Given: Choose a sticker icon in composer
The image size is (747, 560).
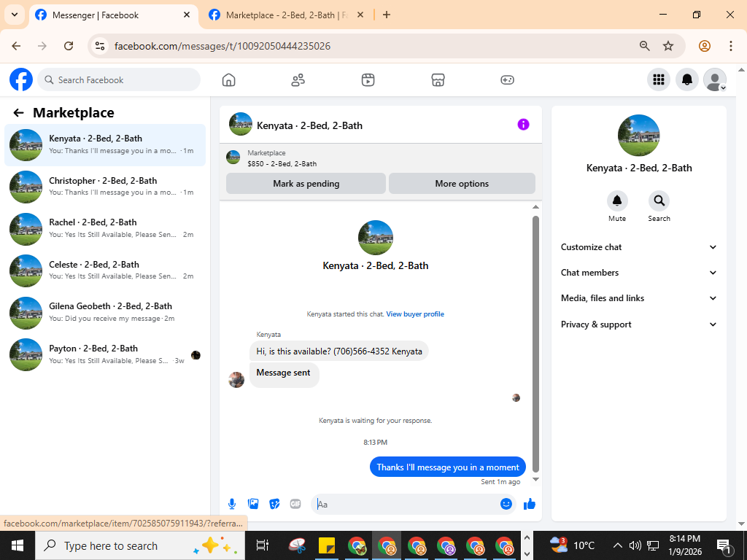Looking at the screenshot, I should pos(274,504).
